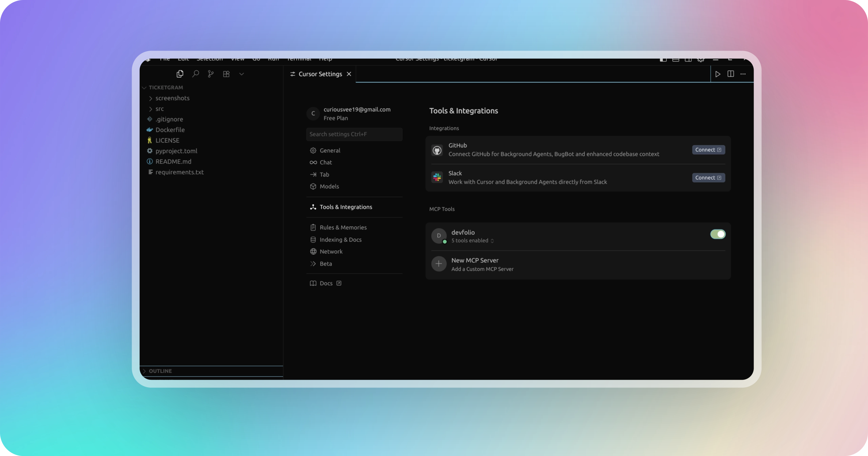This screenshot has width=868, height=456.
Task: Open the Source Control branch icon
Action: (x=211, y=74)
